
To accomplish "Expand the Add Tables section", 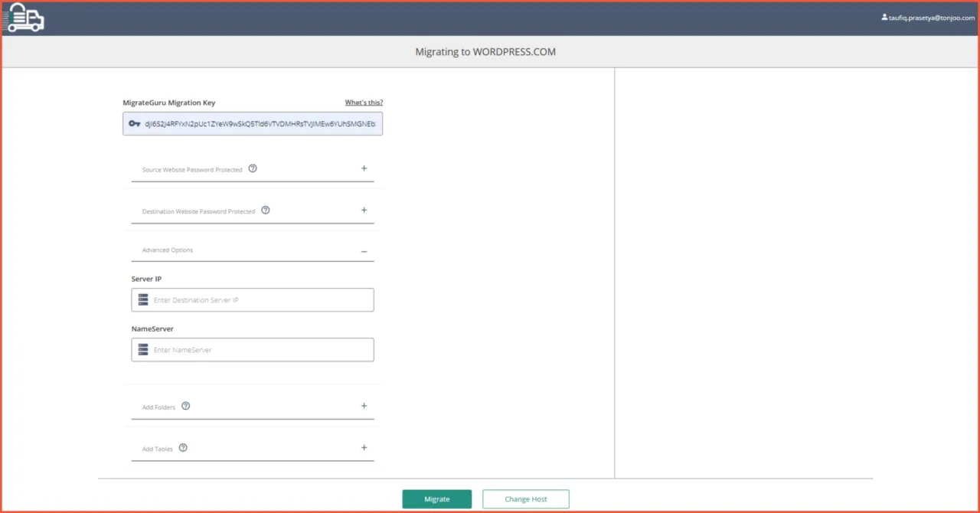I will pos(364,448).
